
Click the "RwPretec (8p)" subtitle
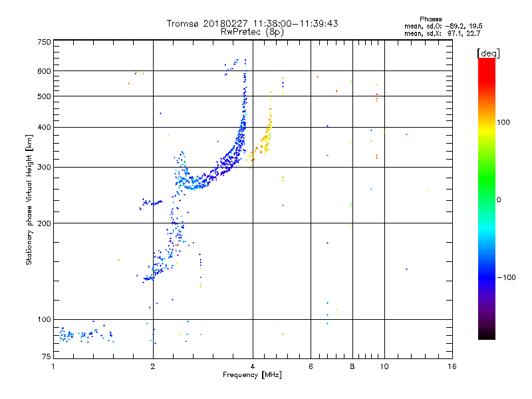tap(253, 32)
